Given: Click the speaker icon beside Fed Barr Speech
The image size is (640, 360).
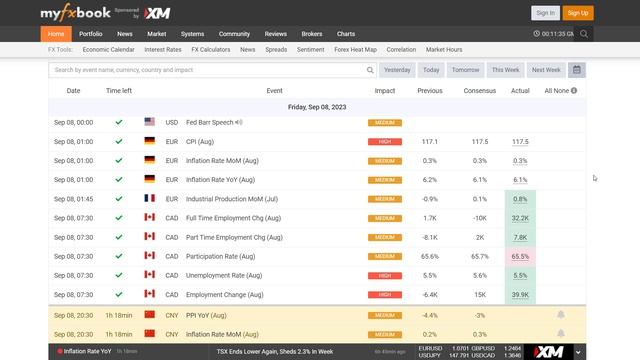Looking at the screenshot, I should click(x=239, y=122).
